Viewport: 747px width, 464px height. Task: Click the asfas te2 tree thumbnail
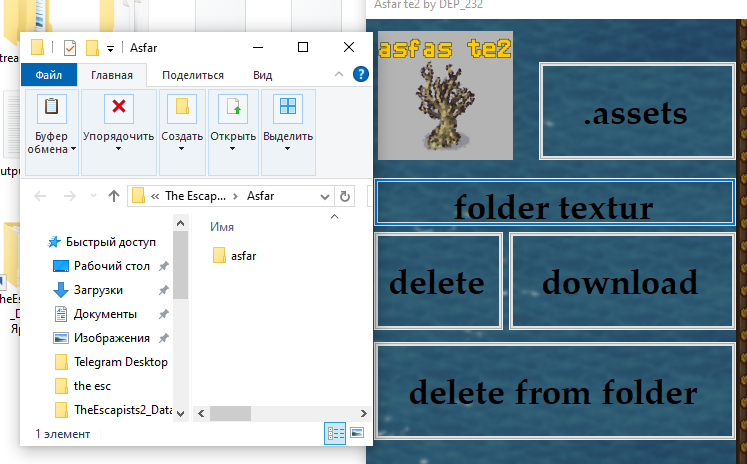point(445,96)
